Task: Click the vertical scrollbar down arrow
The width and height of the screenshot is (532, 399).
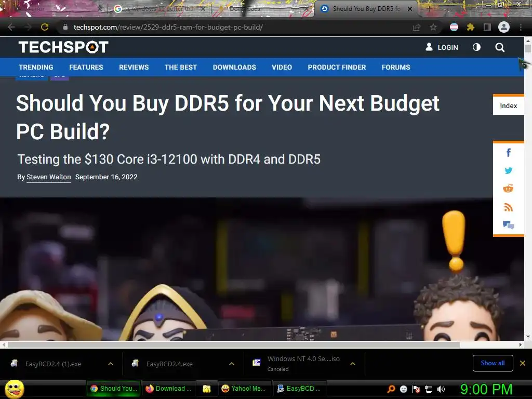Action: tap(528, 337)
